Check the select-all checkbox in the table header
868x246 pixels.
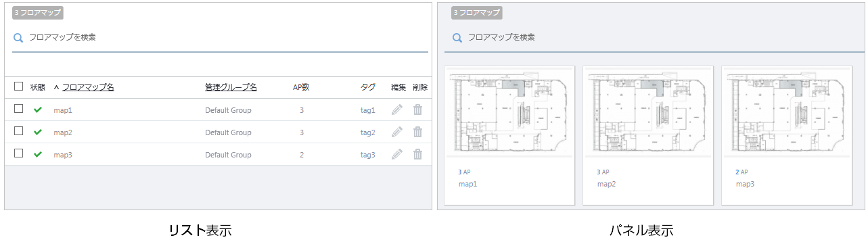(x=19, y=87)
